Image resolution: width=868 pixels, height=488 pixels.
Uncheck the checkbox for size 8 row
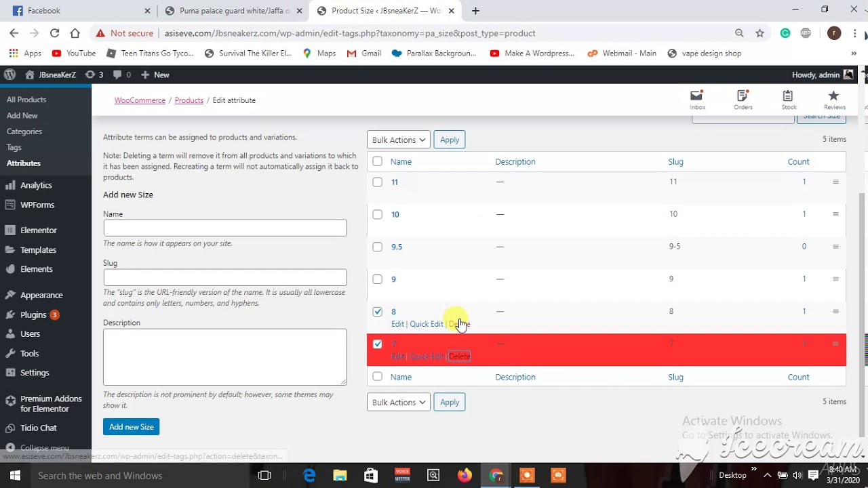click(378, 312)
